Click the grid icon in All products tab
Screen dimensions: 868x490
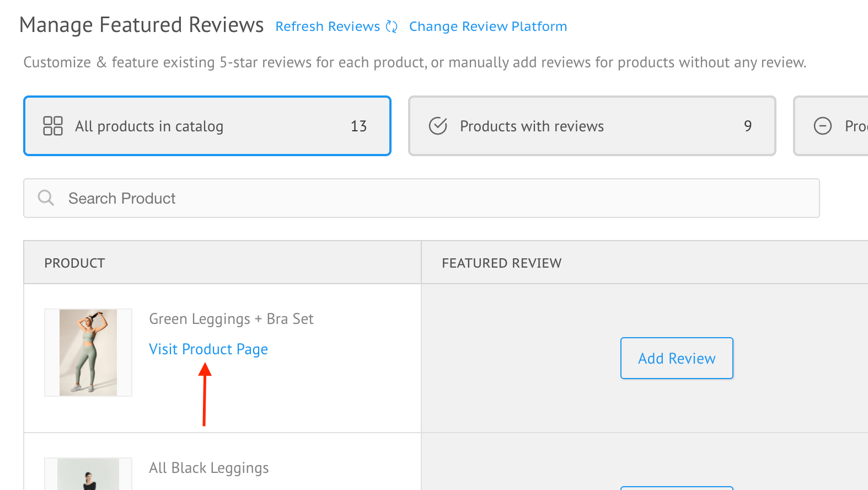tap(53, 126)
